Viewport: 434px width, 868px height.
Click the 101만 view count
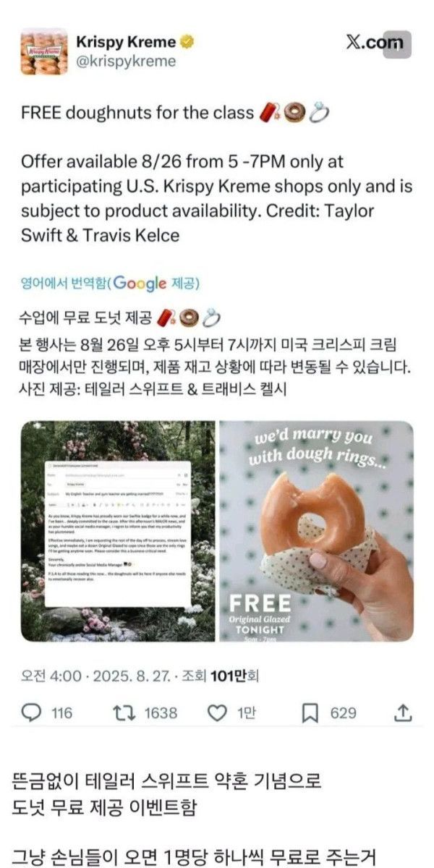[x=223, y=676]
